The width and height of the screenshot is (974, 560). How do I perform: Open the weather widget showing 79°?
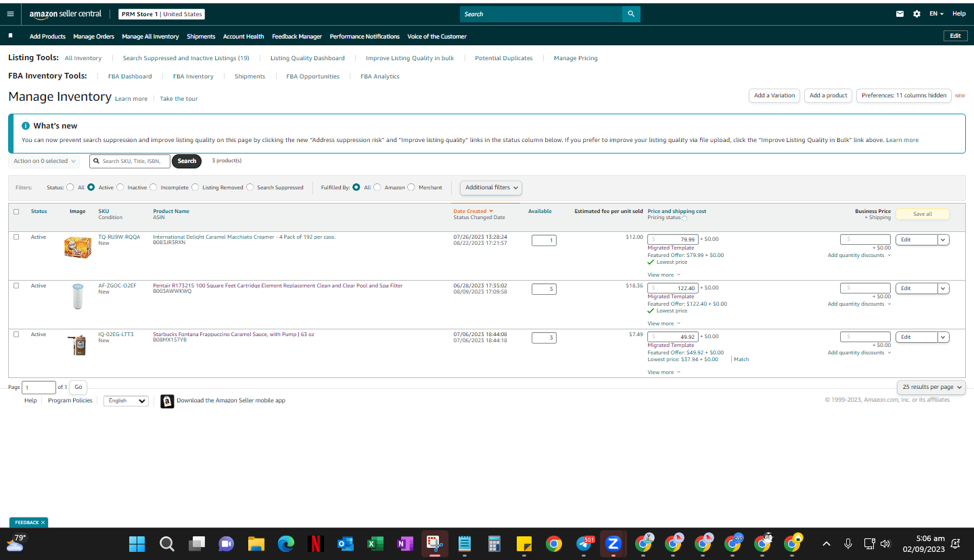16,543
